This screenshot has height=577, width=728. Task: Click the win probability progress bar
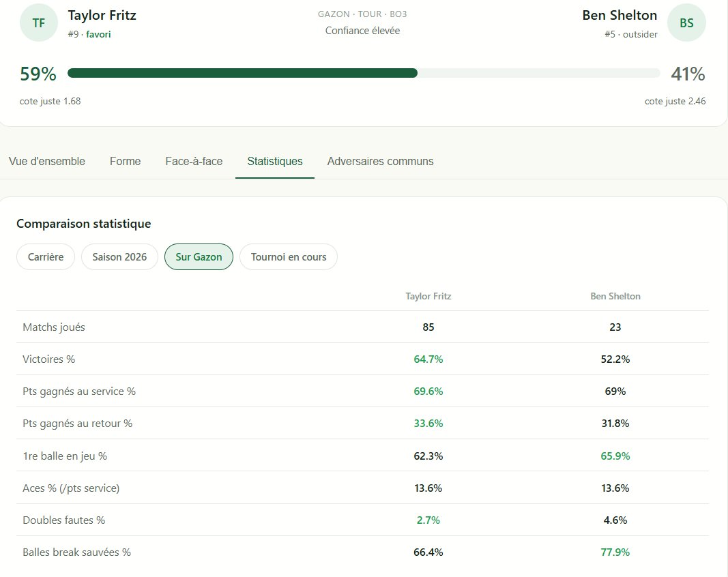click(x=364, y=73)
